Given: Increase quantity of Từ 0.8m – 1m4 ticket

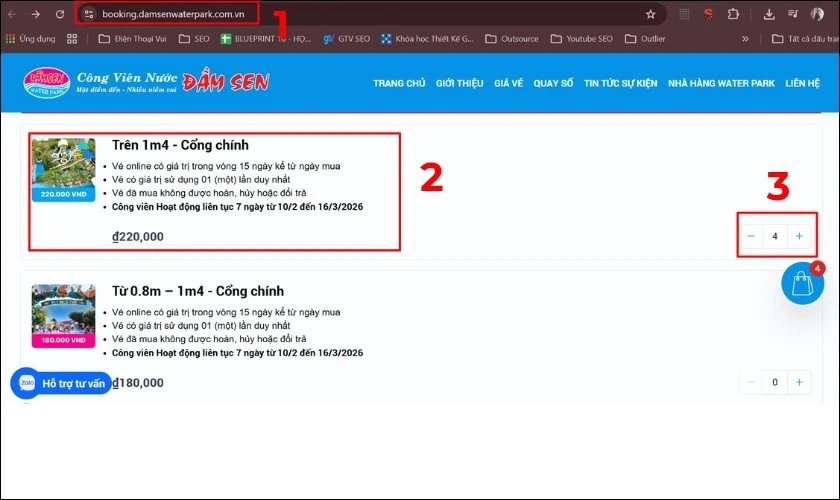Looking at the screenshot, I should pyautogui.click(x=798, y=382).
